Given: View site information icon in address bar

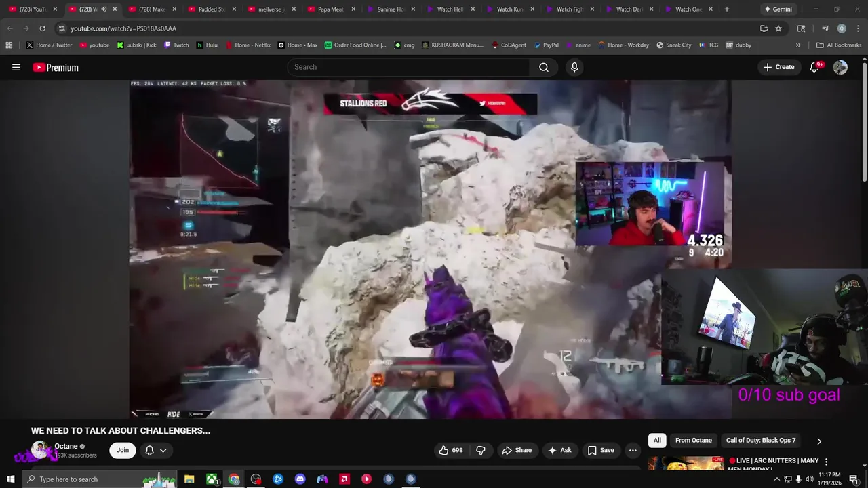Looking at the screenshot, I should [62, 28].
